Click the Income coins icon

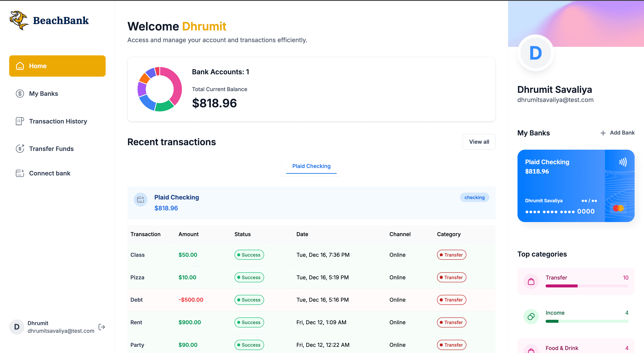531,317
